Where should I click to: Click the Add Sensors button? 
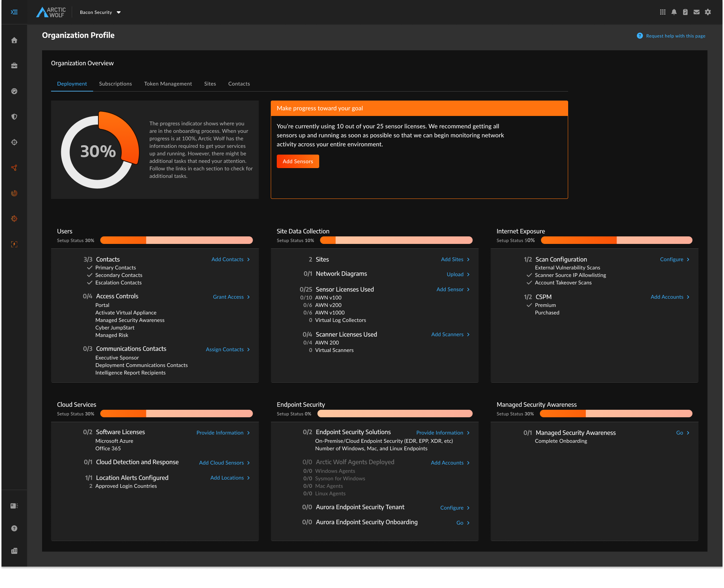pyautogui.click(x=298, y=161)
